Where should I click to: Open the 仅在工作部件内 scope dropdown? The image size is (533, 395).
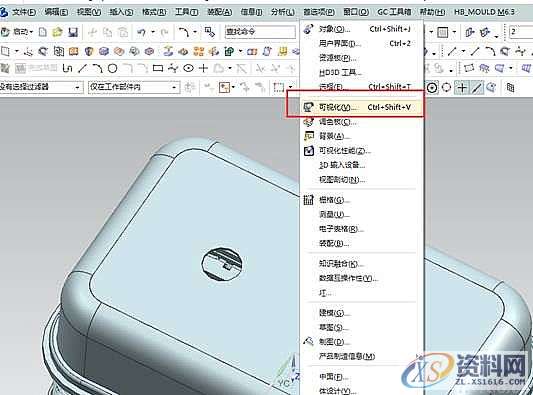(134, 88)
